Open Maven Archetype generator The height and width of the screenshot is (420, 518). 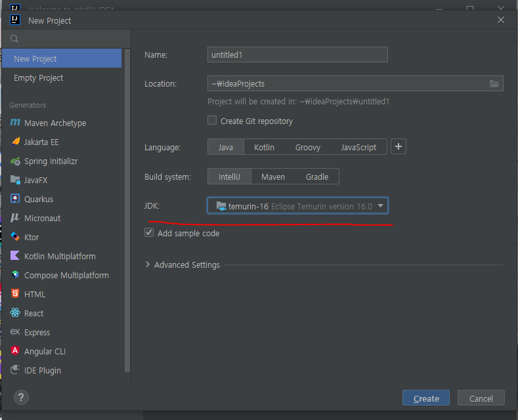[62, 123]
